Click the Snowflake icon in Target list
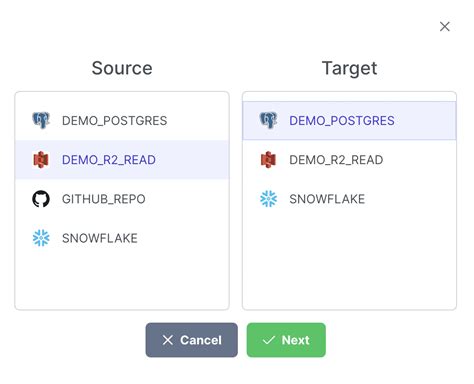 [268, 199]
